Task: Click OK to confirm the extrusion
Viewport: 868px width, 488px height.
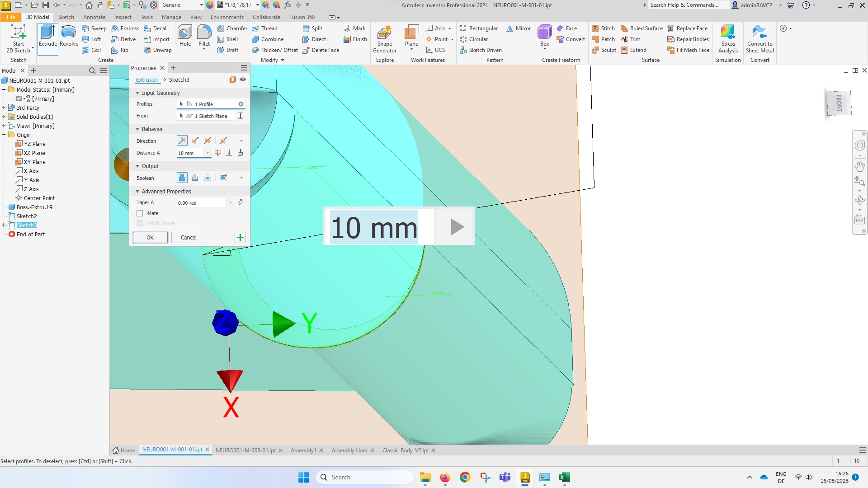Action: tap(150, 237)
